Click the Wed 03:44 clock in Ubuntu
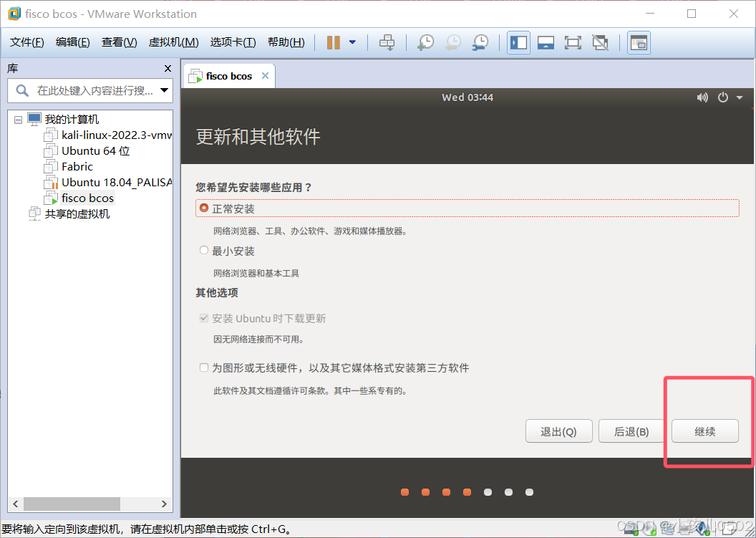The width and height of the screenshot is (756, 538). [x=467, y=97]
